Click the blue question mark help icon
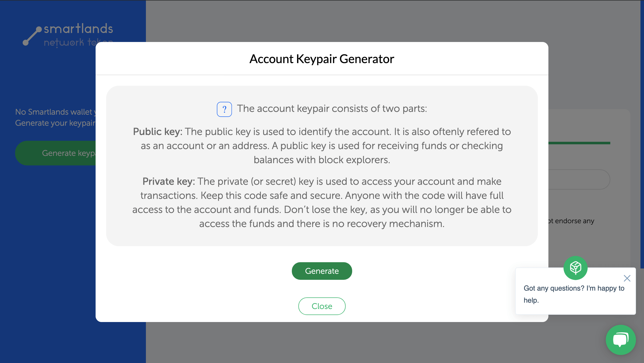Screen dimensions: 644x363 click(x=224, y=109)
